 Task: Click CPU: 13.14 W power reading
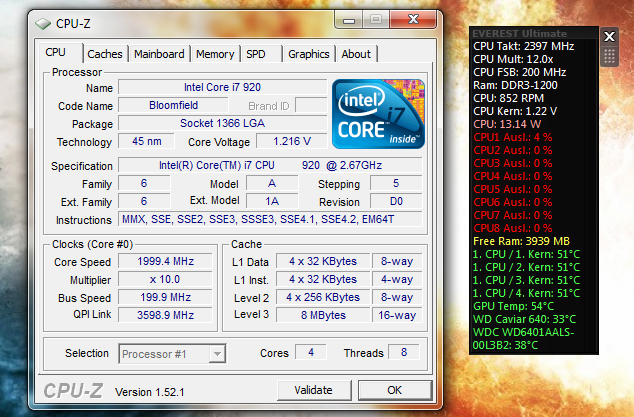click(x=507, y=124)
